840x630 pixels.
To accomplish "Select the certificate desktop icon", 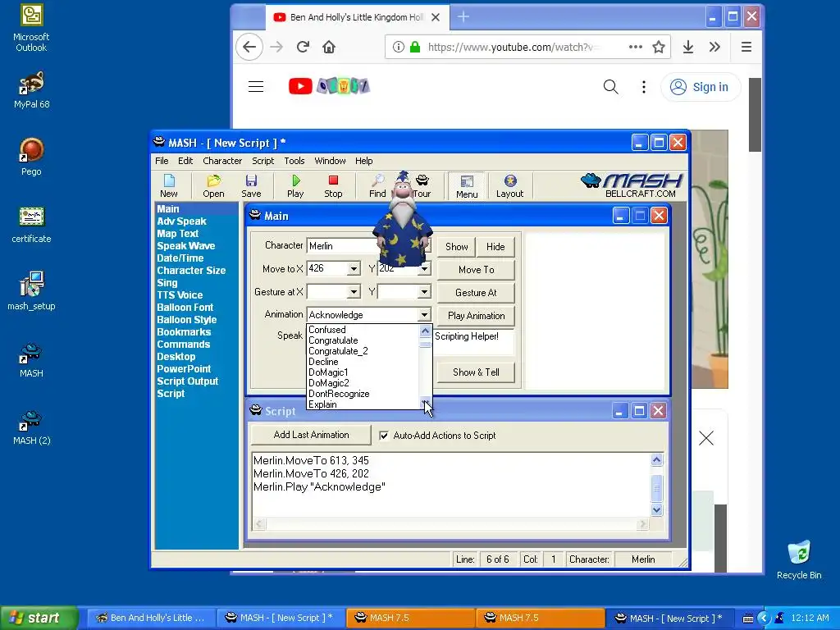I will coord(31,225).
